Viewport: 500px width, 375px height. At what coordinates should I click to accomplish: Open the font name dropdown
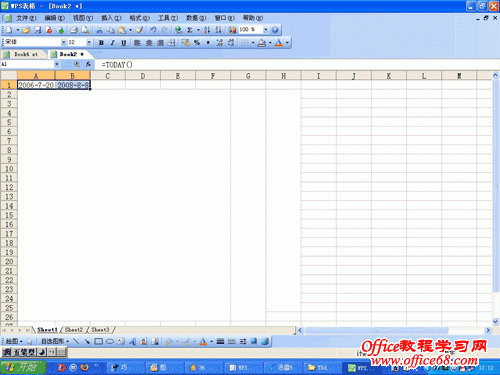point(63,42)
